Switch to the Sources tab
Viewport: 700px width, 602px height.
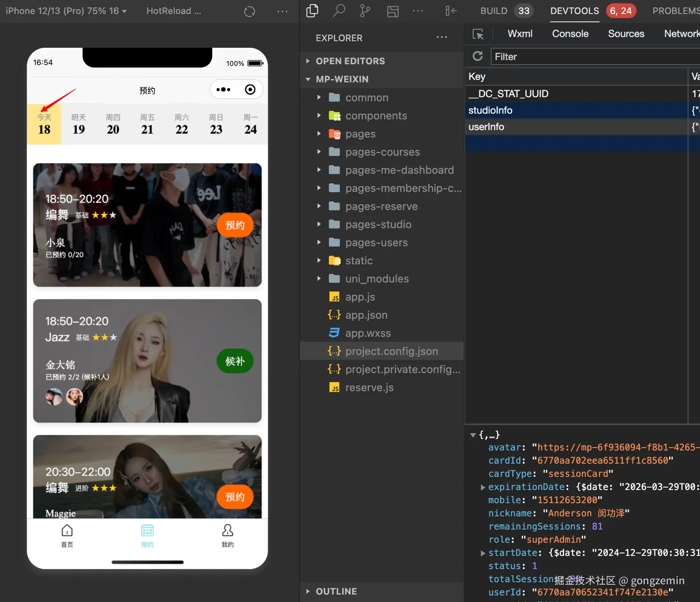pos(626,34)
